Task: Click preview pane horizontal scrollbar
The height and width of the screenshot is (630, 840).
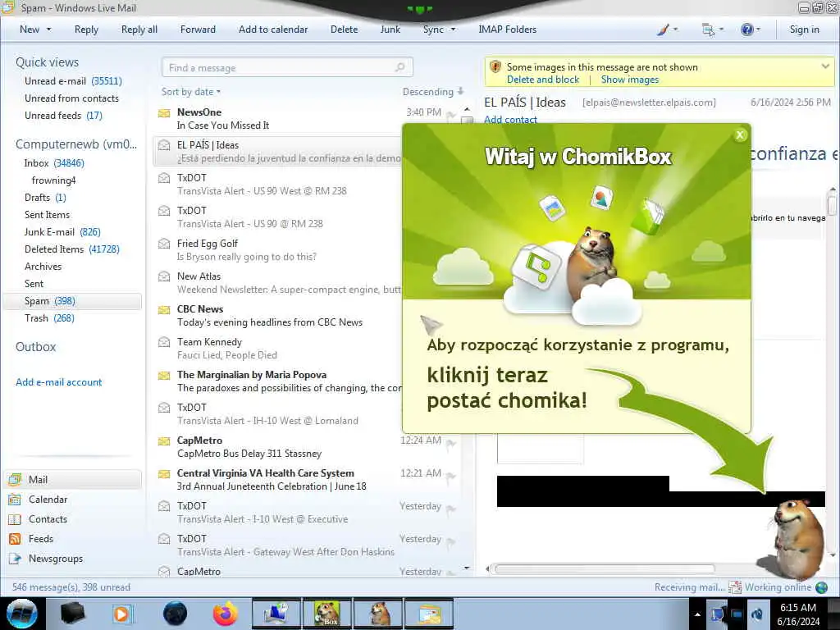Action: (605, 569)
